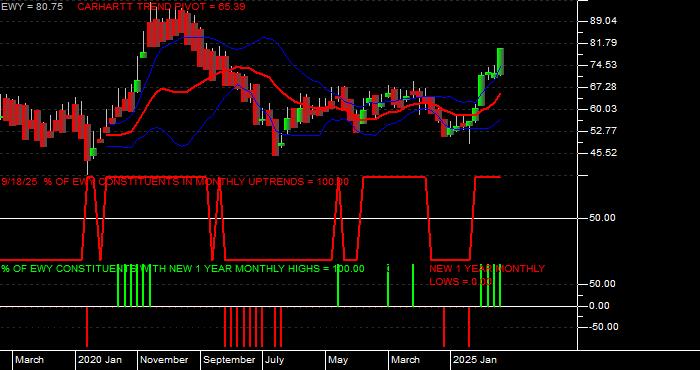Click the new 1 year monthly highs label

coord(183,269)
